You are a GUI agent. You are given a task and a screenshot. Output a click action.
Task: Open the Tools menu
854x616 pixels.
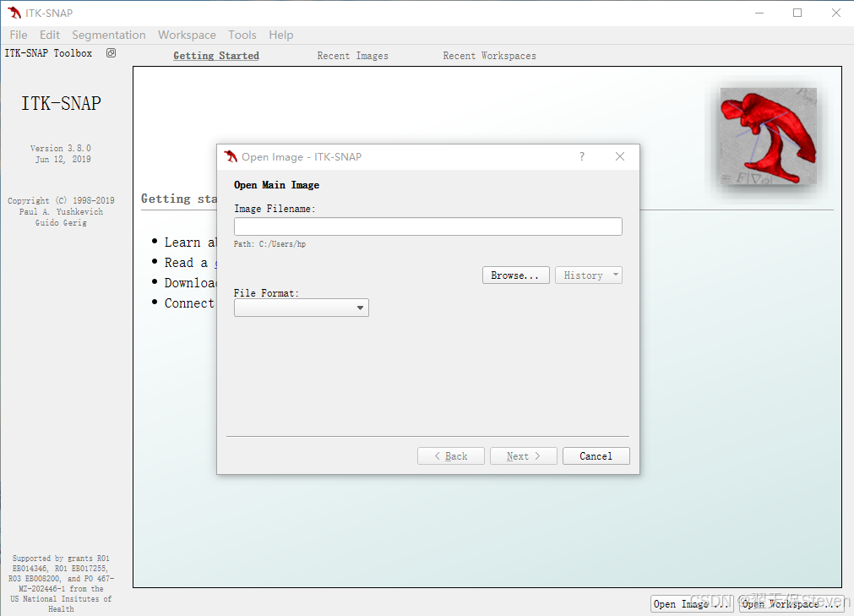pos(242,35)
